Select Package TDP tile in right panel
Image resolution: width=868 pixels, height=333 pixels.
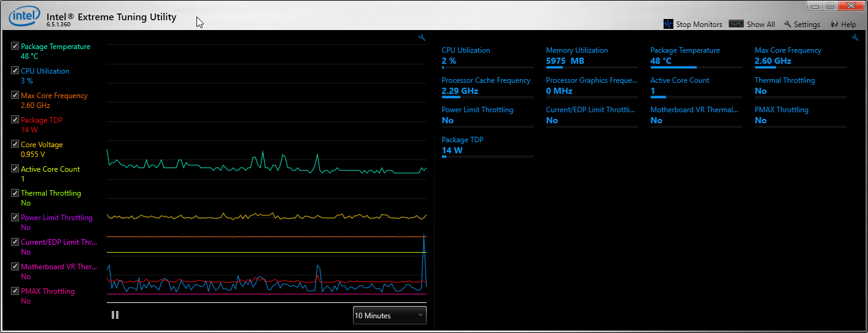click(487, 146)
